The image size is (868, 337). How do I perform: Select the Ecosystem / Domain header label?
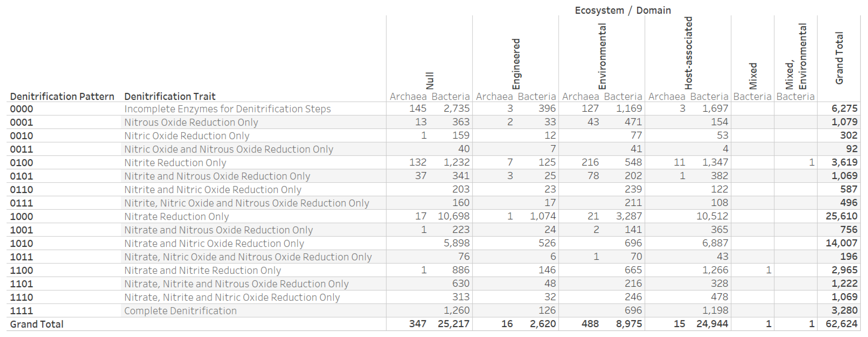(623, 10)
